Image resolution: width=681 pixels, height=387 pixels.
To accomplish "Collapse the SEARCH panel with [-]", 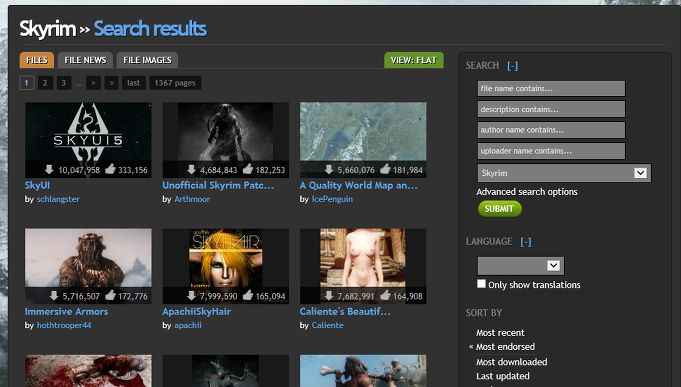I will tap(512, 66).
